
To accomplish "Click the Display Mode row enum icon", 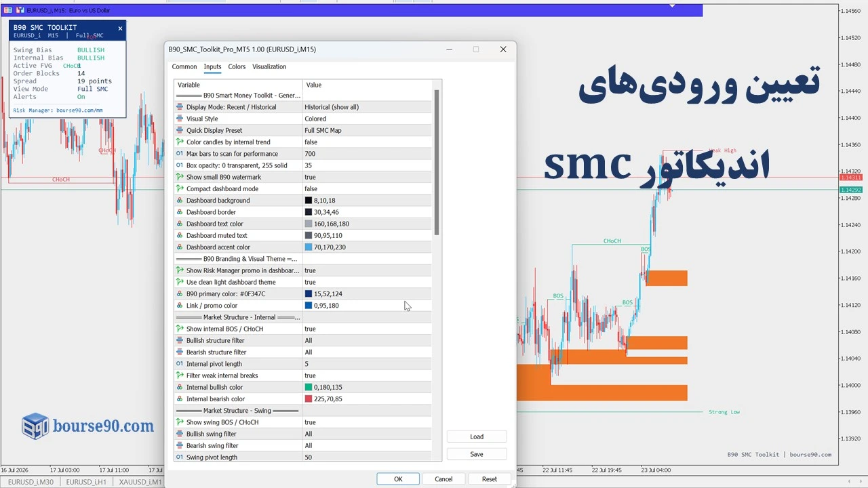I will click(180, 107).
